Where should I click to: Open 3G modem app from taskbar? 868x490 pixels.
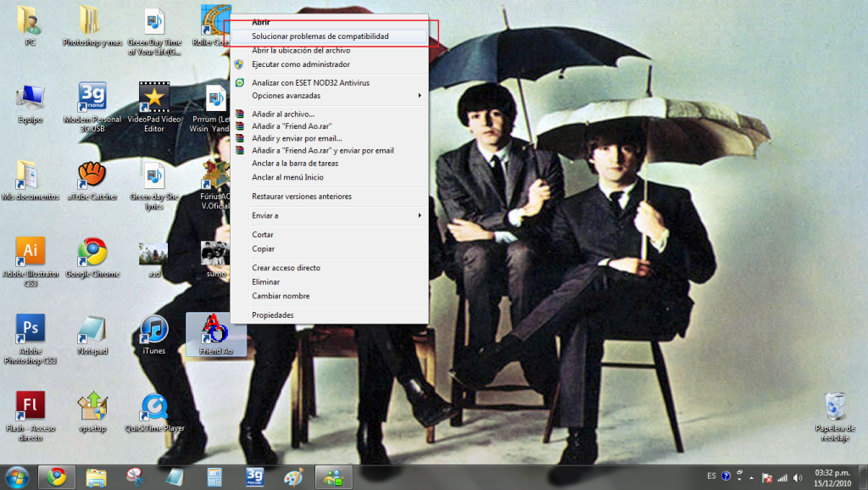[x=254, y=476]
